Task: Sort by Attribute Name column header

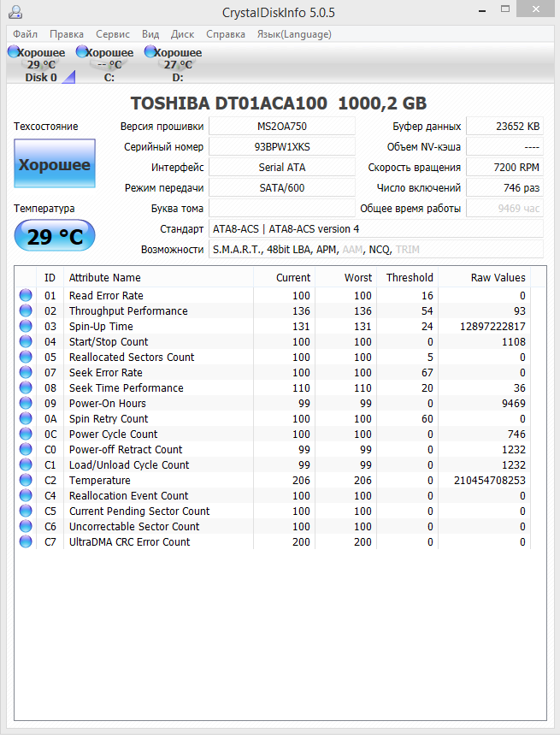Action: pos(158,278)
